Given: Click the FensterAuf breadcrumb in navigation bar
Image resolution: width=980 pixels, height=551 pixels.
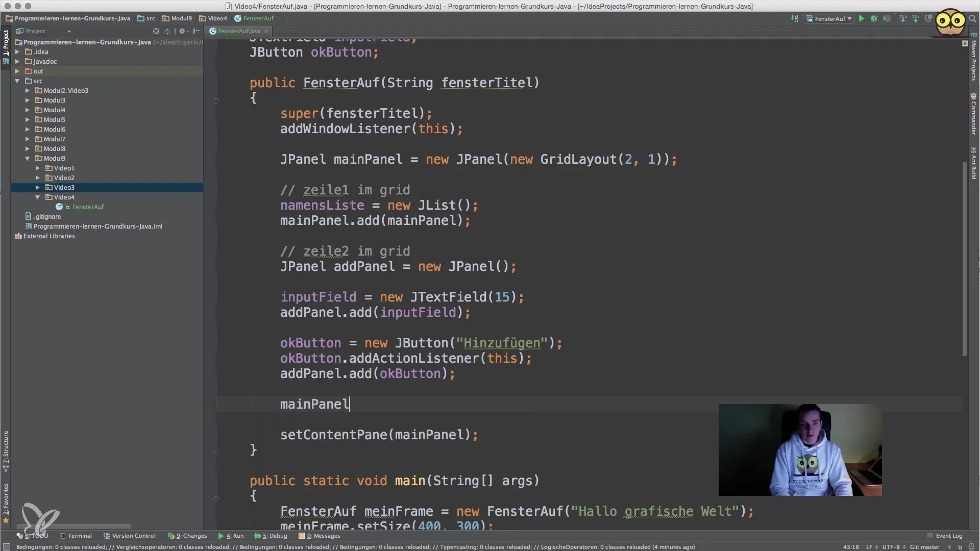Looking at the screenshot, I should (x=254, y=18).
